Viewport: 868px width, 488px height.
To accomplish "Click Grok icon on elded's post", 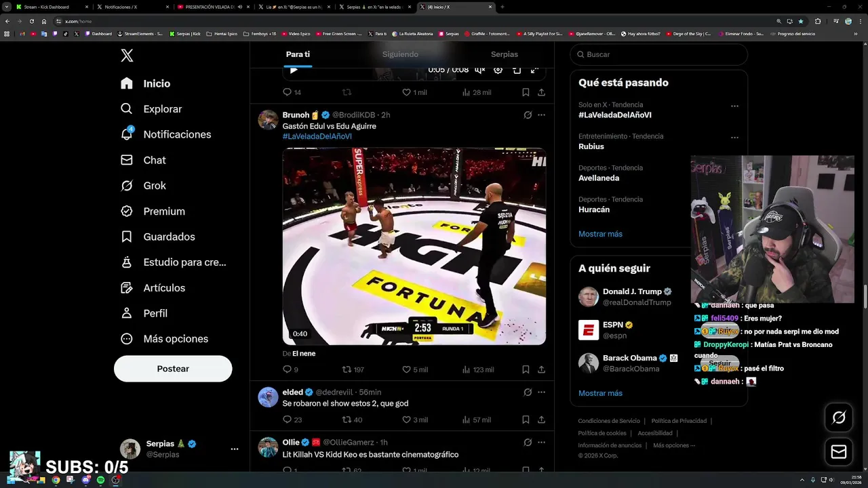I will (528, 392).
